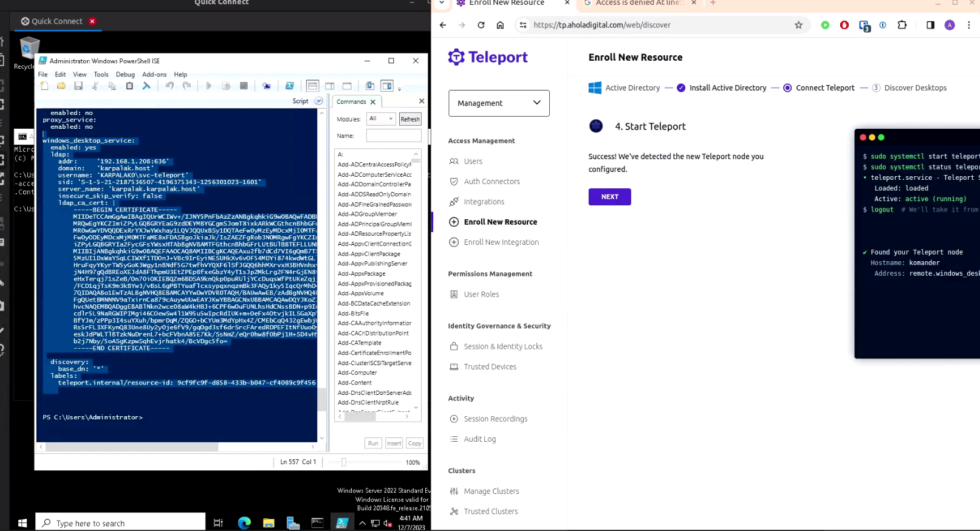
Task: Open the browser tab search dropdown
Action: pyautogui.click(x=442, y=3)
